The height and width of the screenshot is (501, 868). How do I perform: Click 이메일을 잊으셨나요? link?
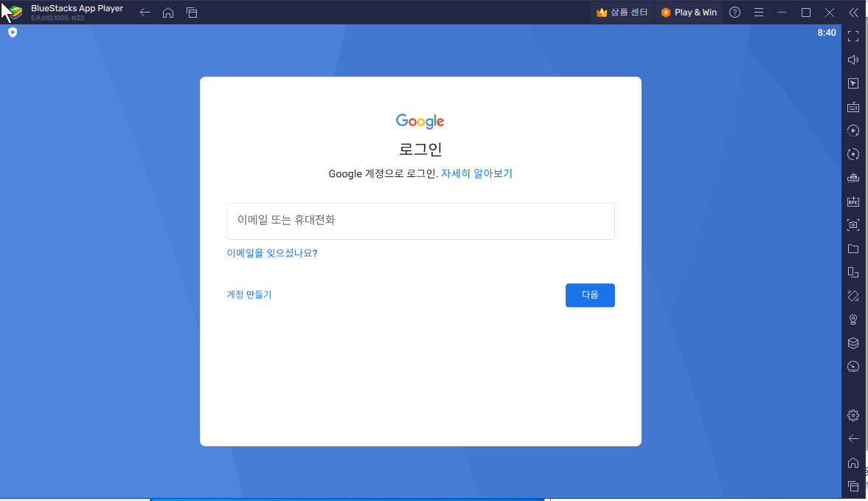[272, 253]
